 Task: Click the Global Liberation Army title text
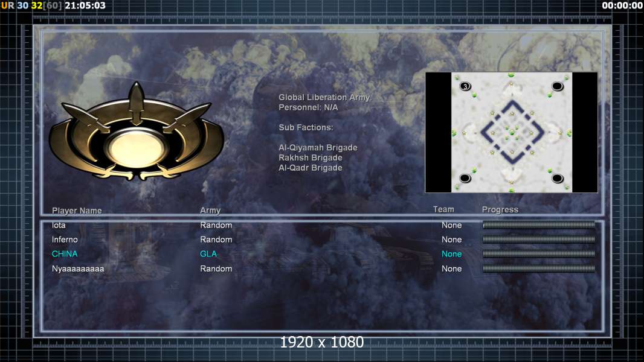coord(325,97)
